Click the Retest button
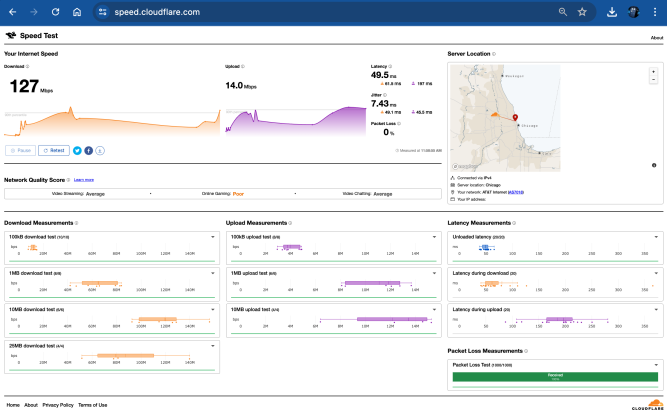This screenshot has width=667, height=418. coord(54,151)
